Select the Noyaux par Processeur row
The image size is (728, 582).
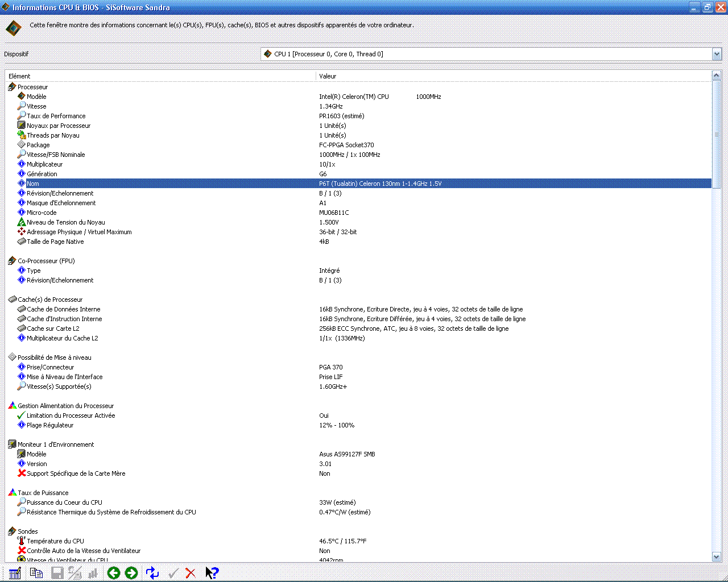[x=358, y=126]
